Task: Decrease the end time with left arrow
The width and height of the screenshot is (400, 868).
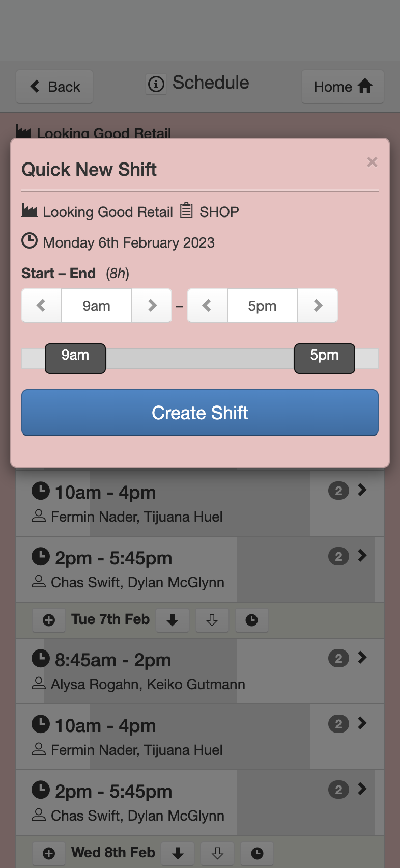Action: point(207,306)
